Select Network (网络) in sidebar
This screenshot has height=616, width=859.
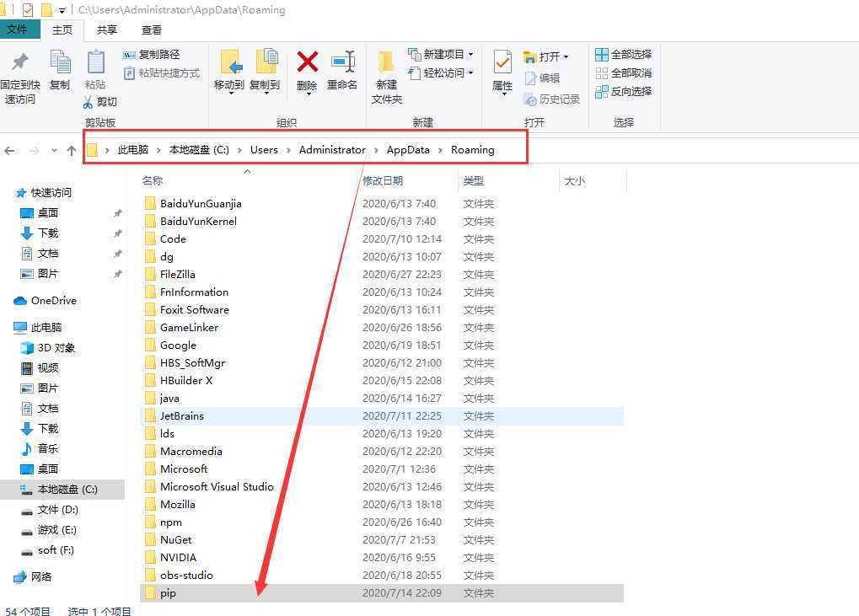[32, 577]
